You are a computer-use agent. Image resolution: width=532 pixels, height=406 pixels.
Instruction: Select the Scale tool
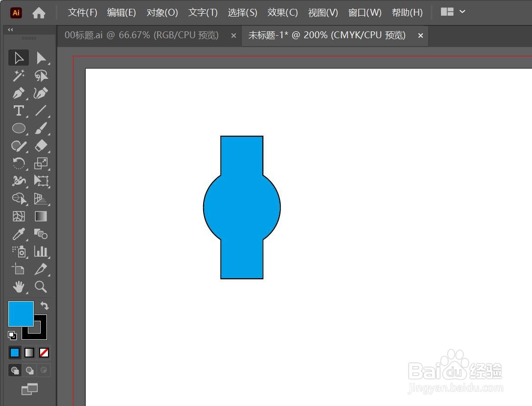pos(41,164)
